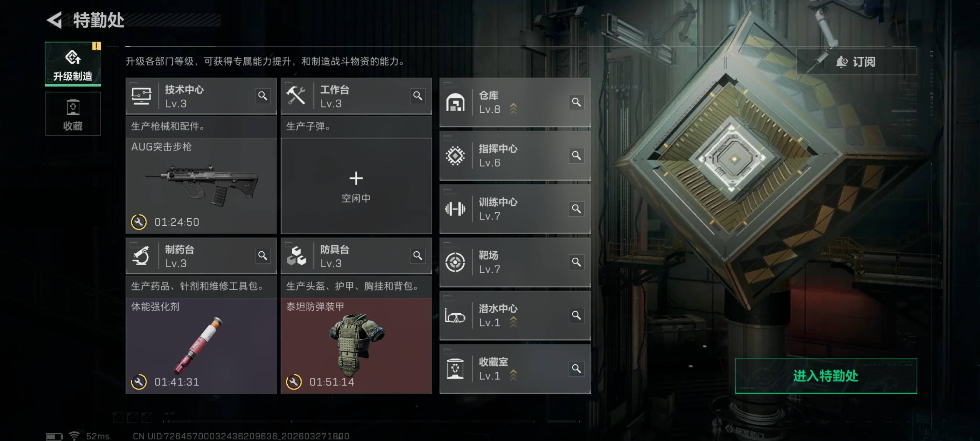The image size is (980, 441).
Task: Click the magnifier icon on 防具台
Action: click(417, 256)
